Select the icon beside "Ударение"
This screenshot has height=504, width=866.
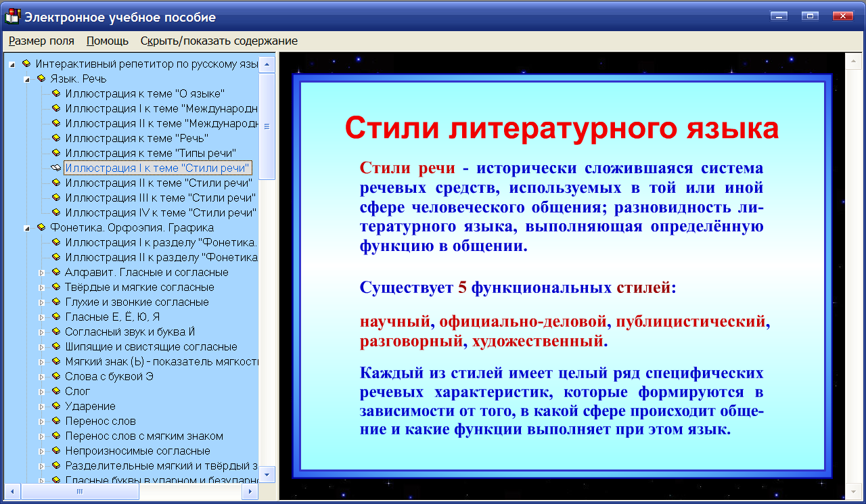click(54, 406)
